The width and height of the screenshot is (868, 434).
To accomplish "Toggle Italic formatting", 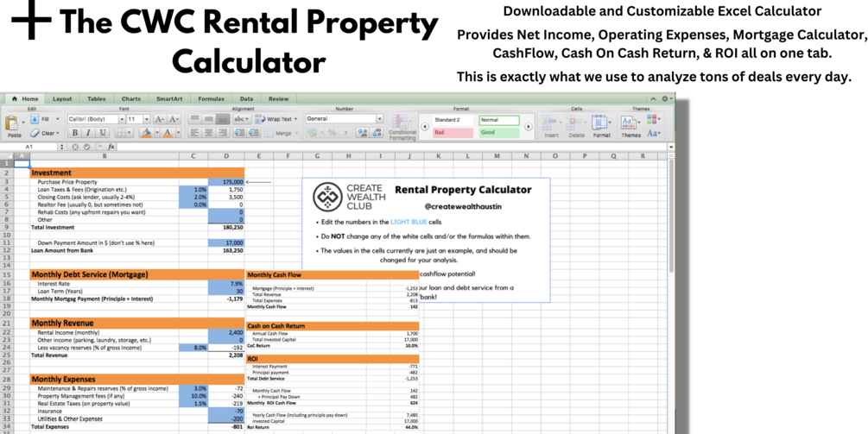I will pos(88,133).
